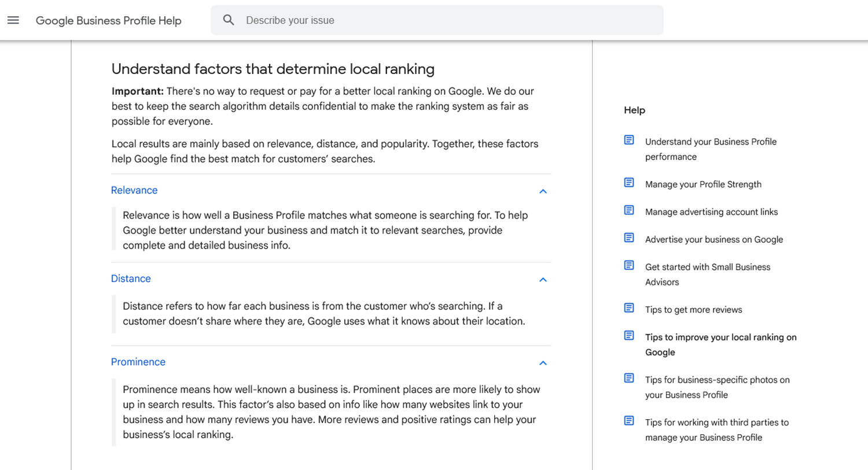Open Google Business Profile Help home link

point(109,21)
